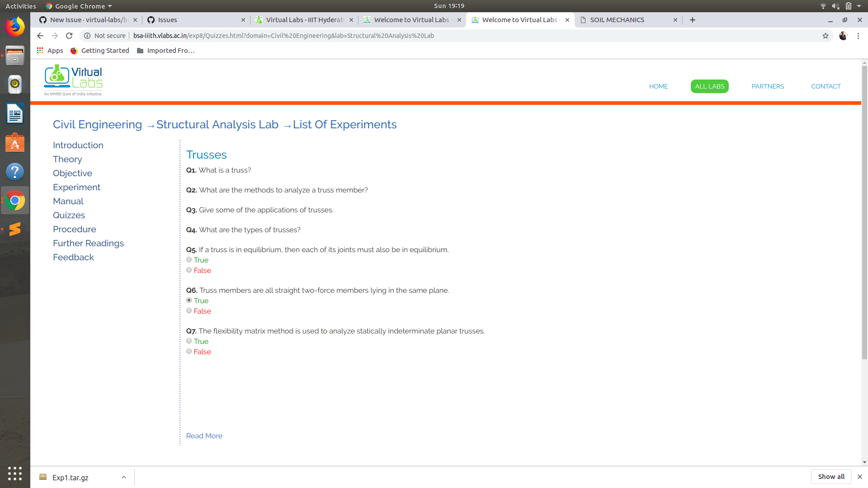The image size is (868, 488).
Task: Click the Virtual Labs logo
Action: [x=72, y=80]
